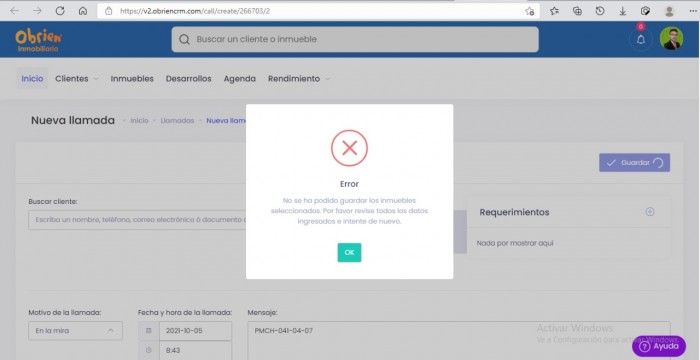The width and height of the screenshot is (700, 360).
Task: Click the Requerimientos heading
Action: click(514, 212)
